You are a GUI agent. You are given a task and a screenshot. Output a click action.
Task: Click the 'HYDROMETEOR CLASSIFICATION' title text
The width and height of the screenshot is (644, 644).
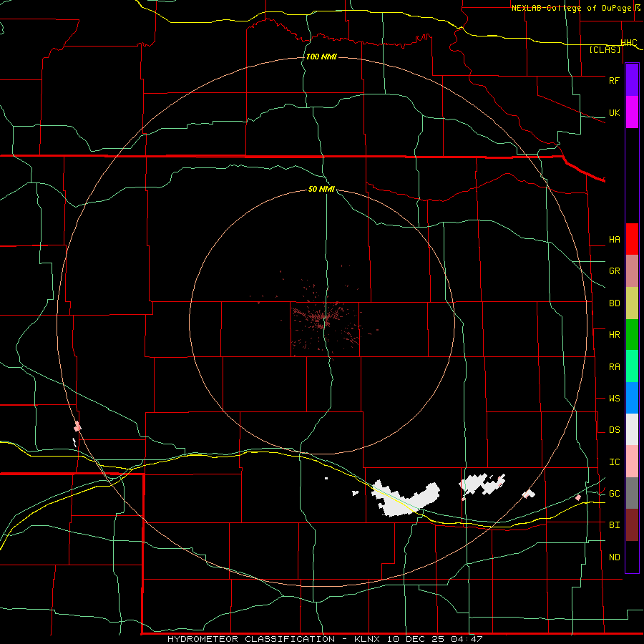(251, 639)
